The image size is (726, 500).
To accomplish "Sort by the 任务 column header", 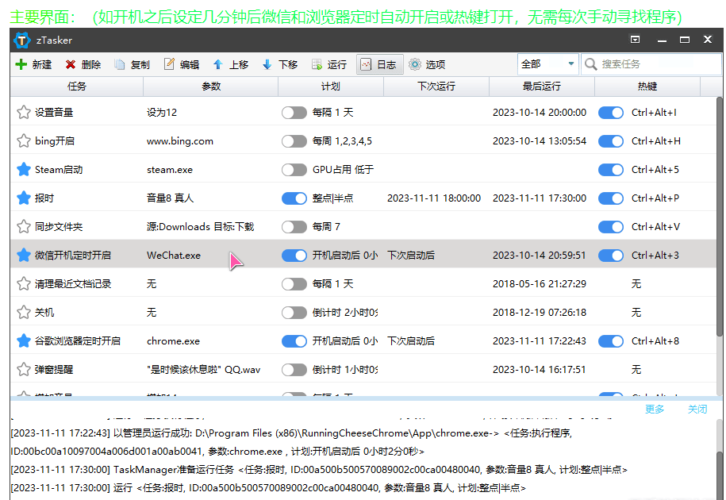I will pyautogui.click(x=77, y=87).
